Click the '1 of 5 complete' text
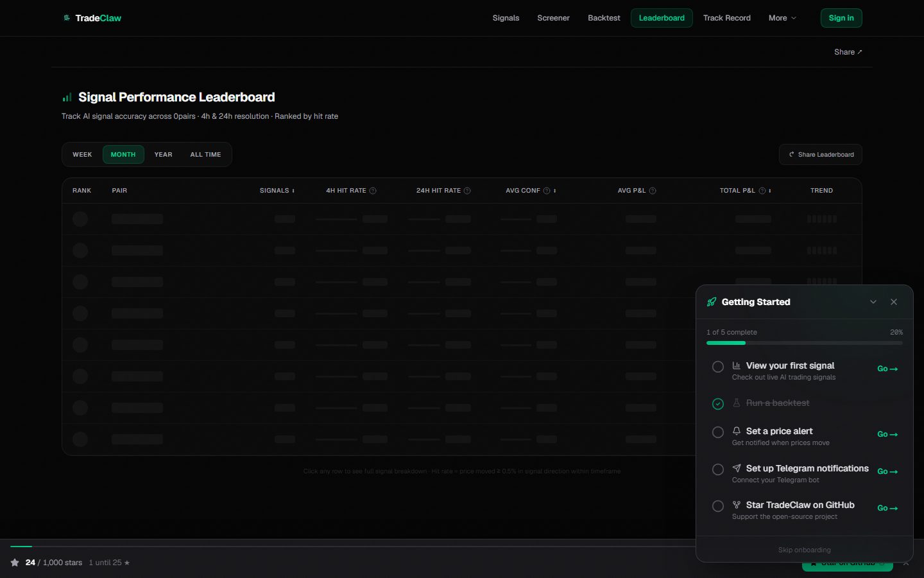This screenshot has height=578, width=924. [x=732, y=332]
